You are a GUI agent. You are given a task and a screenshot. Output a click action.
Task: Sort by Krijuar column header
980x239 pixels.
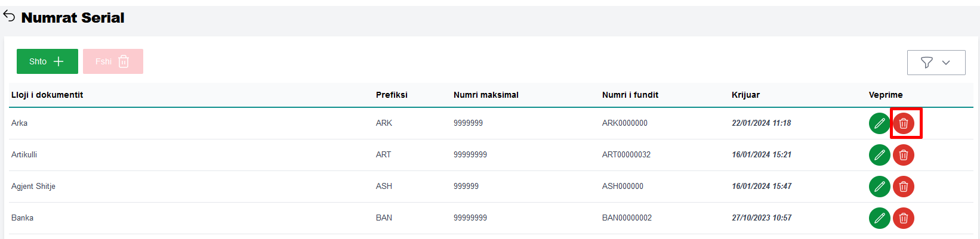coord(745,95)
